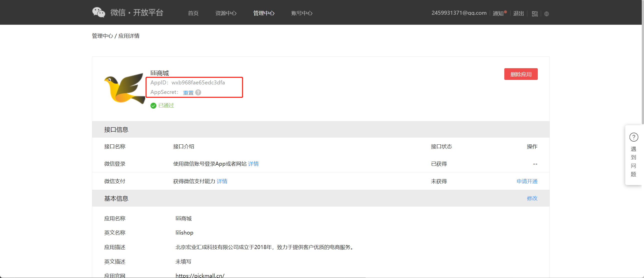Open 管理中心 navigation item
The height and width of the screenshot is (278, 644).
click(x=264, y=13)
